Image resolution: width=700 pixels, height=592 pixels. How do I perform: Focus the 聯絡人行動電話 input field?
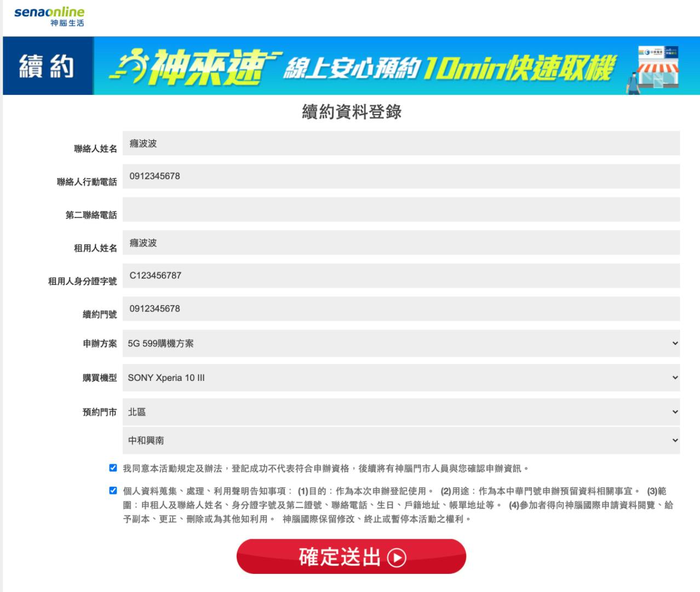[x=401, y=177]
